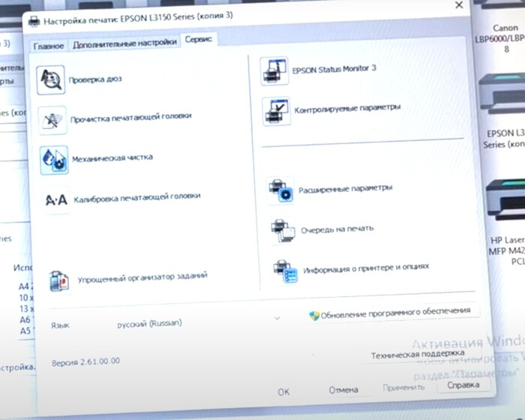Click the Проверка дюз label
The image size is (525, 420).
[x=95, y=79]
